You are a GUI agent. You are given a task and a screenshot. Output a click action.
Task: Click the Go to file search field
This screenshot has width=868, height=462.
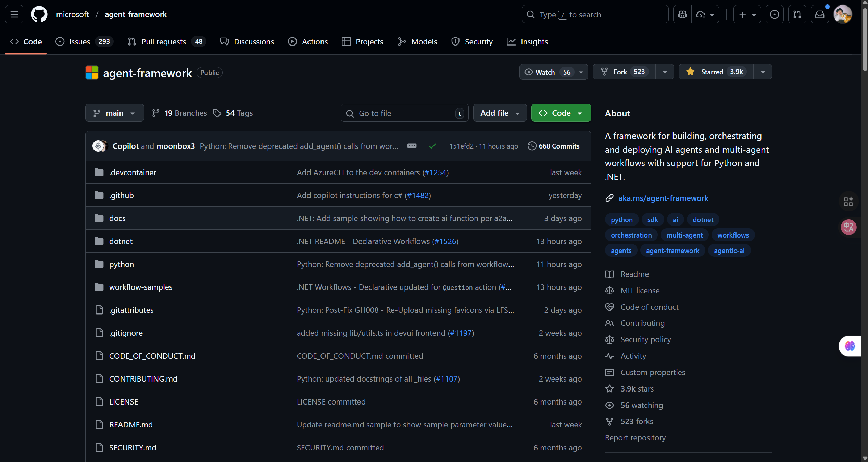[404, 113]
